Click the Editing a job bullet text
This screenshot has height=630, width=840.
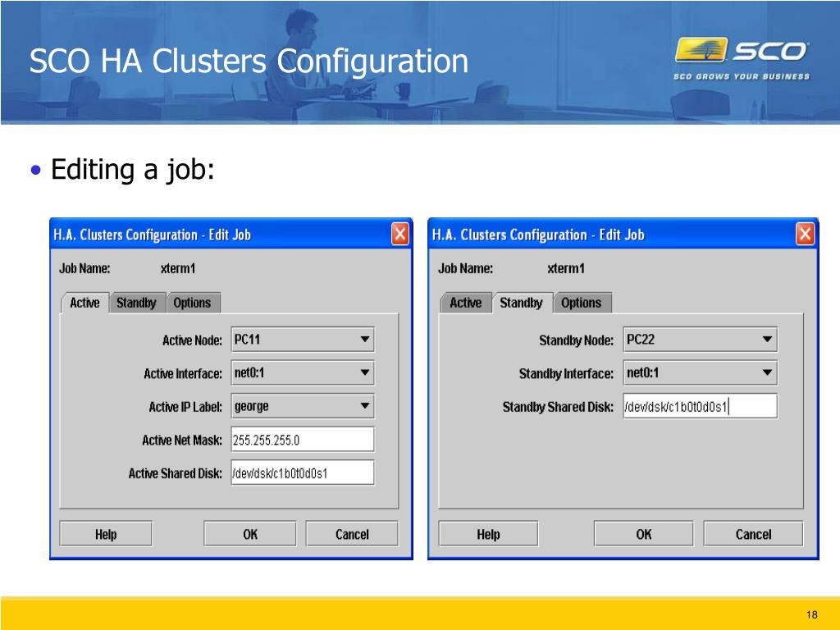(x=132, y=170)
